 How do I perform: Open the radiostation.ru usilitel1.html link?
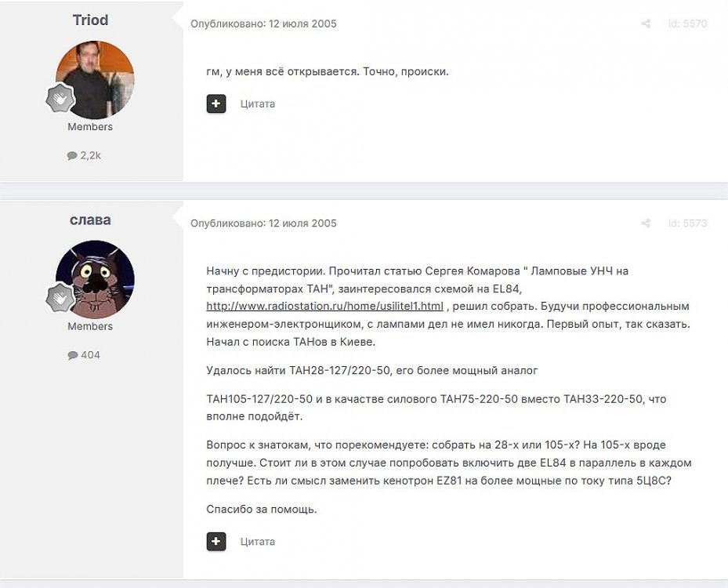tap(324, 306)
